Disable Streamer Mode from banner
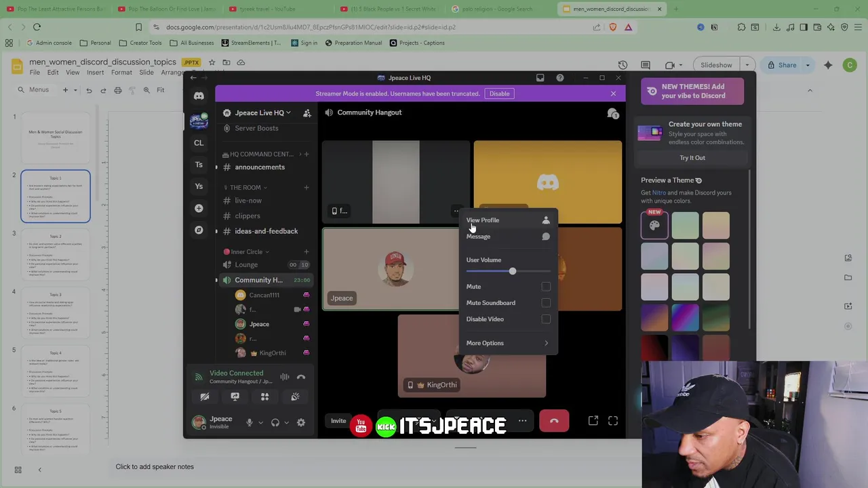 pyautogui.click(x=499, y=94)
